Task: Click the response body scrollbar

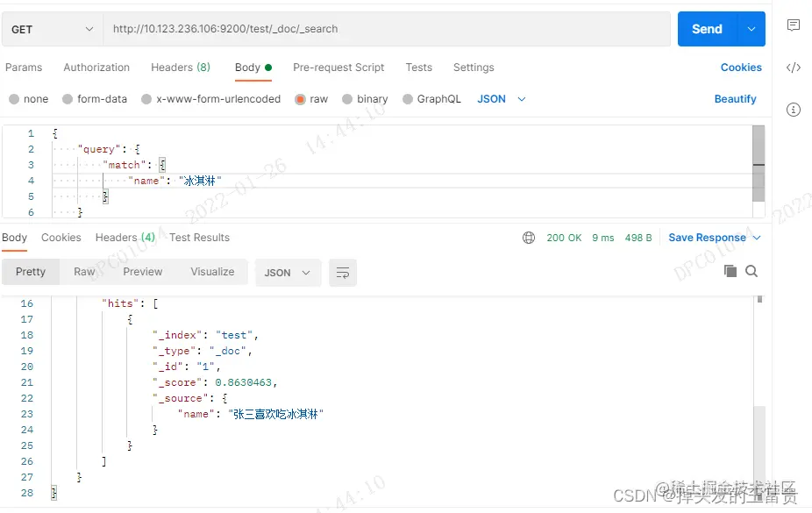Action: 759,455
